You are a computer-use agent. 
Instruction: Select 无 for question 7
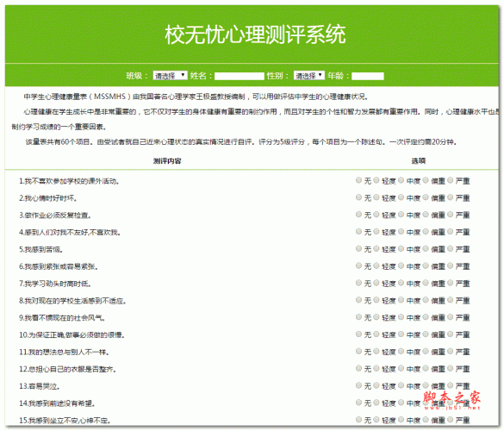coord(358,283)
